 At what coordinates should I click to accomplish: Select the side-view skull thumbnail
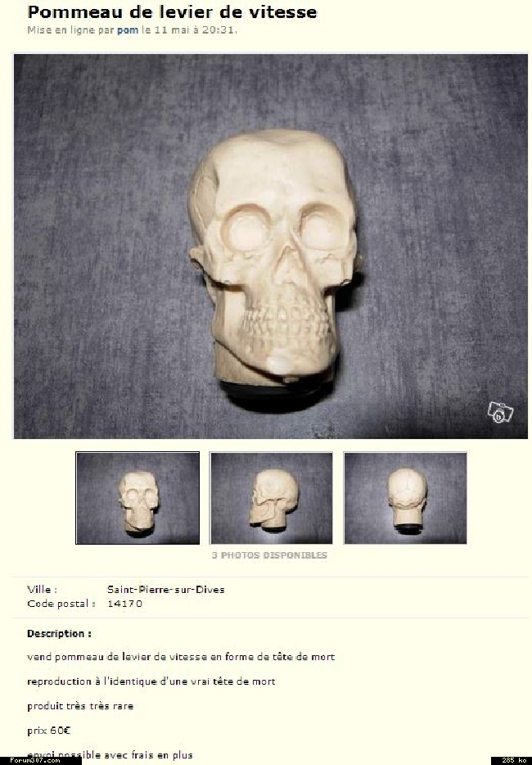(271, 498)
